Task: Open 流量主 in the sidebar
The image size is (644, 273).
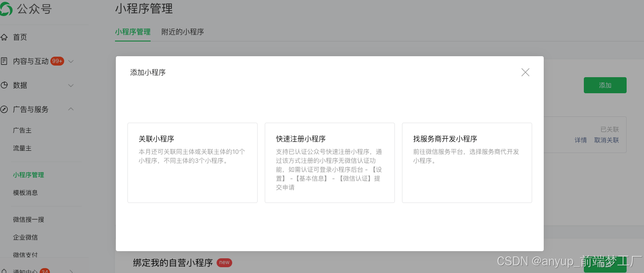Action: click(x=22, y=148)
